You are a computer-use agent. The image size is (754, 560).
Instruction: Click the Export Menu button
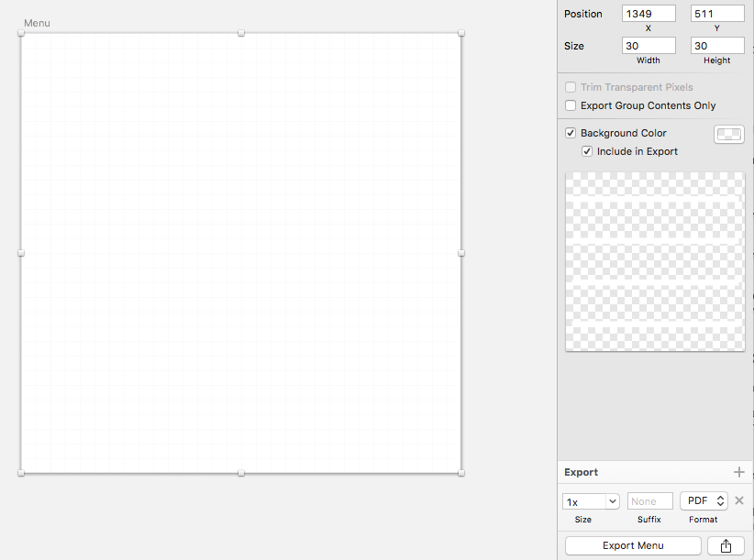click(x=633, y=545)
